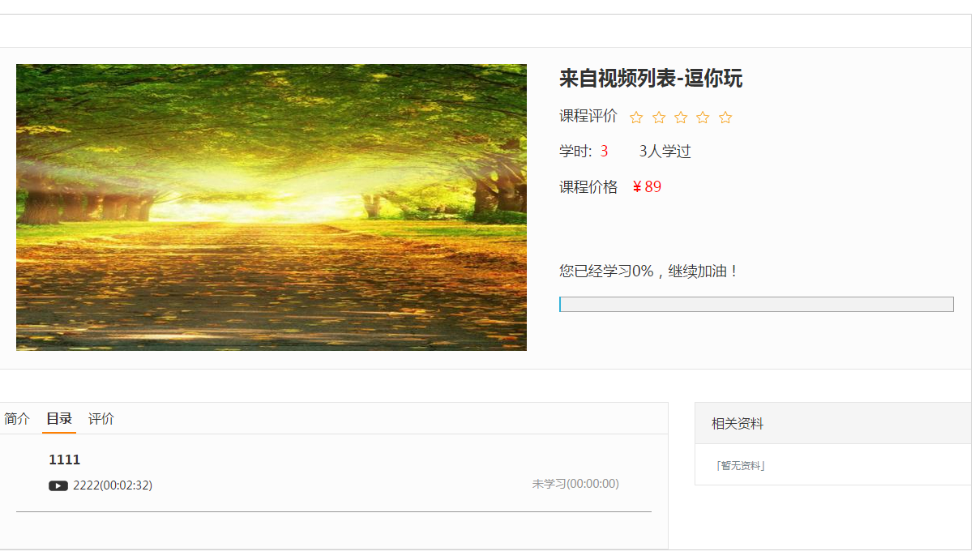This screenshot has width=975, height=560.
Task: Click the 暂无资料 placeholder text
Action: click(x=740, y=465)
